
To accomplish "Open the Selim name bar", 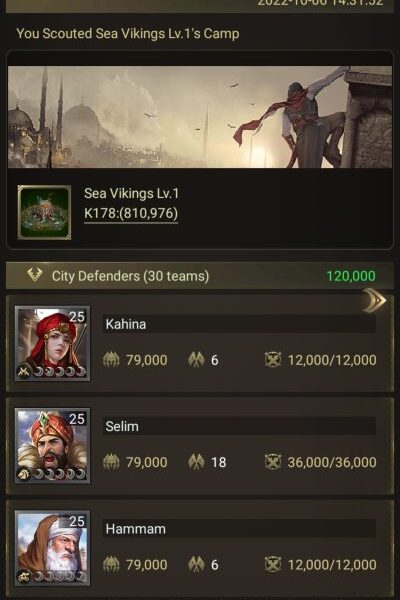I will coord(239,426).
